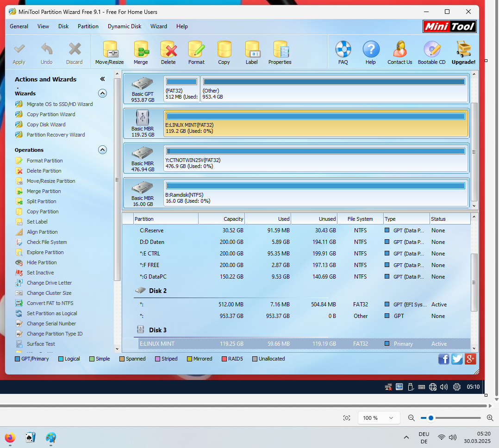Click Hide Partition operation
Image resolution: width=499 pixels, height=448 pixels.
(x=42, y=262)
